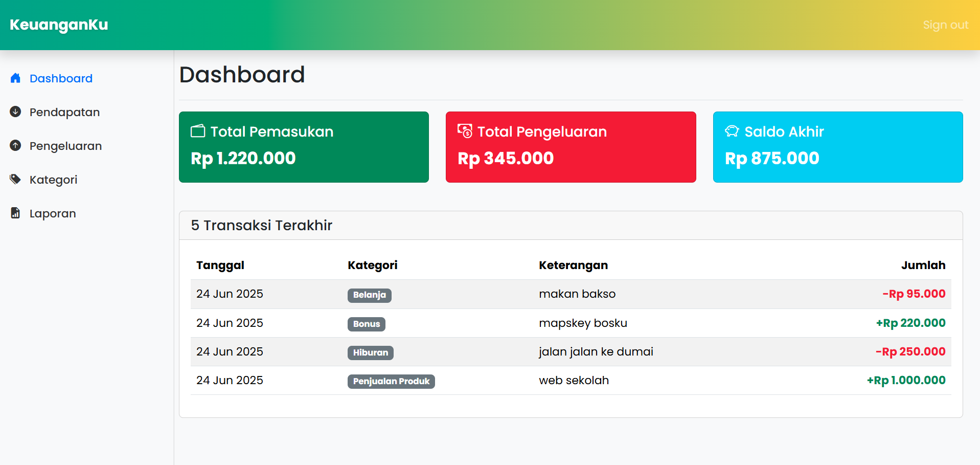Click the date in makan bakso row

point(230,294)
